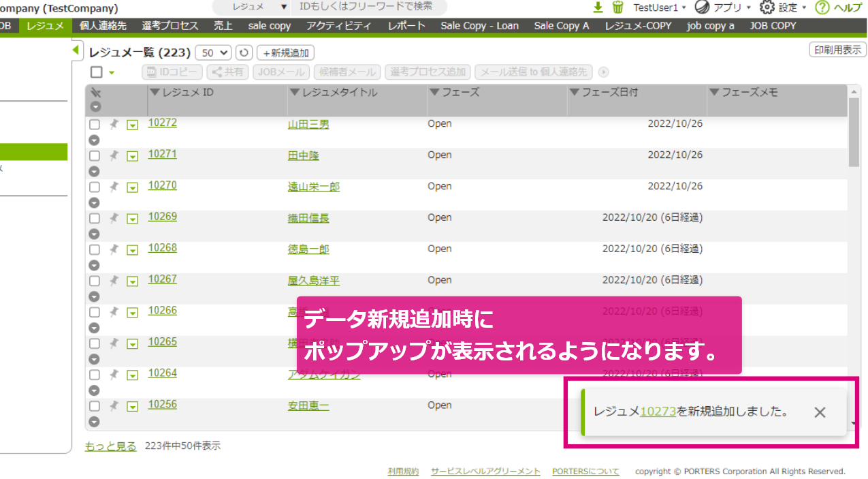Pin resume 10272 row
The image size is (868, 479).
click(x=114, y=124)
